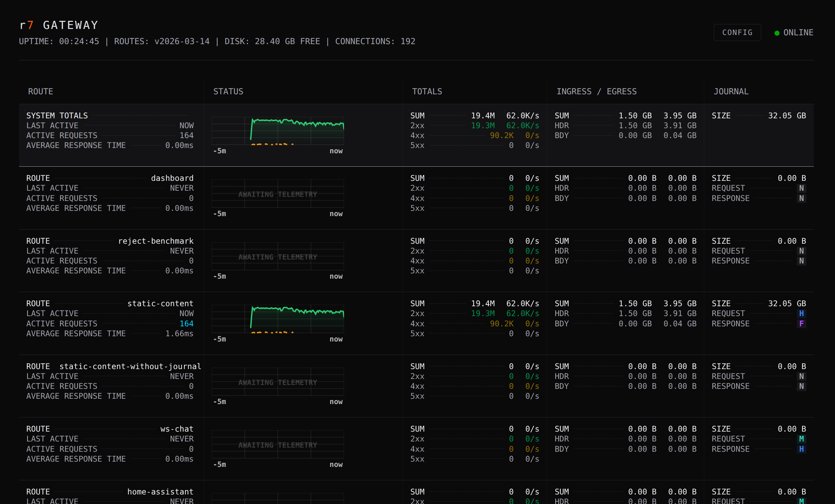
Task: Click 0.04 GB egress BDY for static-content
Action: 680,324
